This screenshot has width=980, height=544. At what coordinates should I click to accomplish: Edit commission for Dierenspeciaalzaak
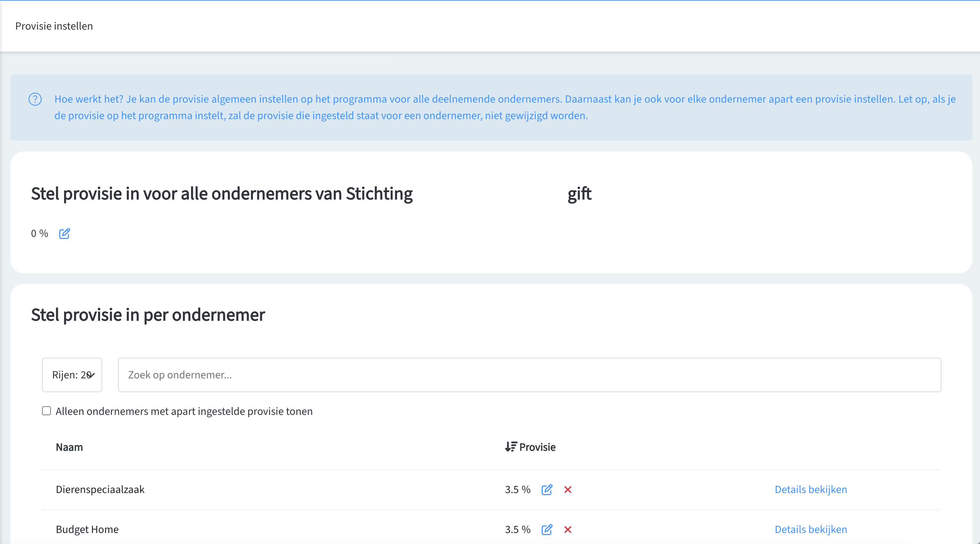point(547,490)
